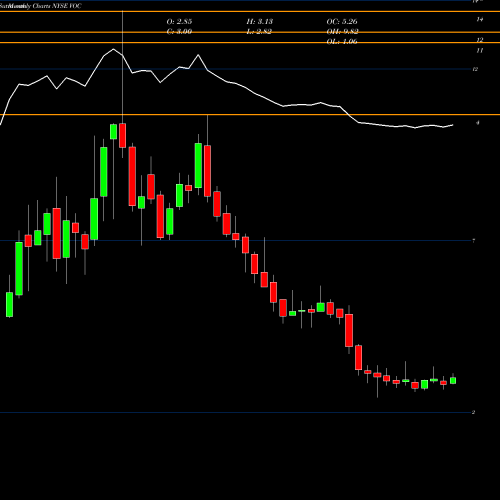Select the 'C: 3.00' close value
The width and height of the screenshot is (500, 500).
tap(179, 32)
